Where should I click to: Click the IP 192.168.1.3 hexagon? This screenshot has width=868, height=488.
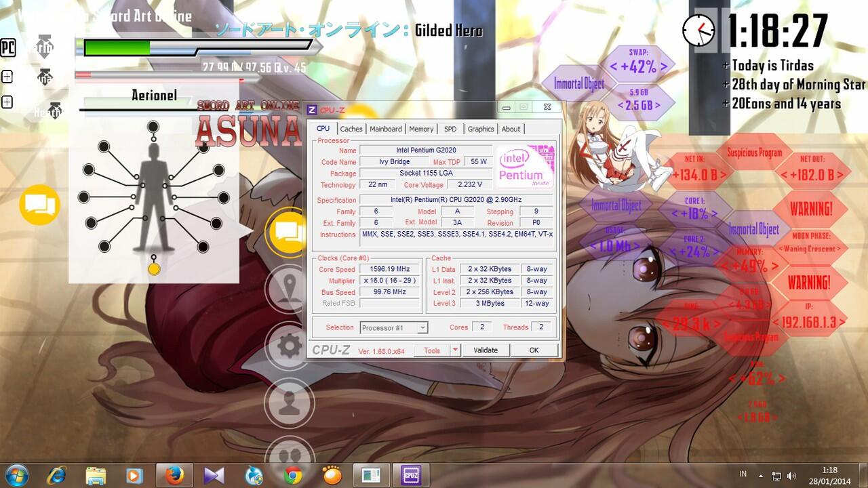tap(810, 319)
